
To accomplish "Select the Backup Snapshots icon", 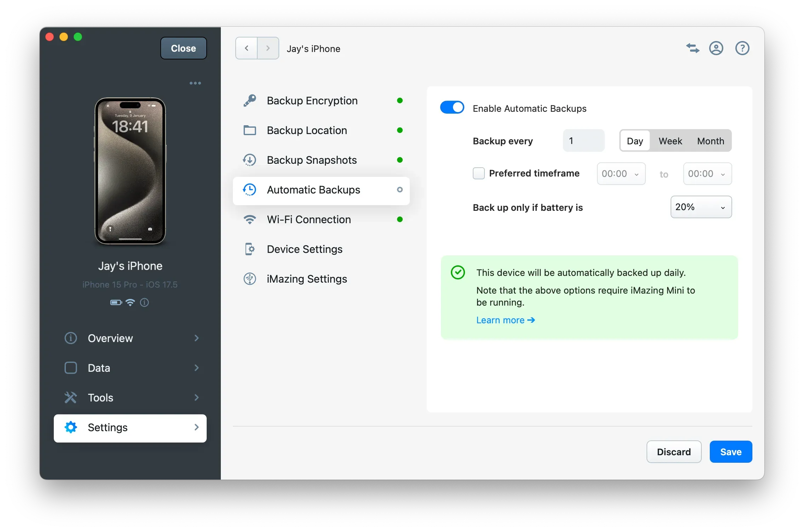I will [250, 160].
